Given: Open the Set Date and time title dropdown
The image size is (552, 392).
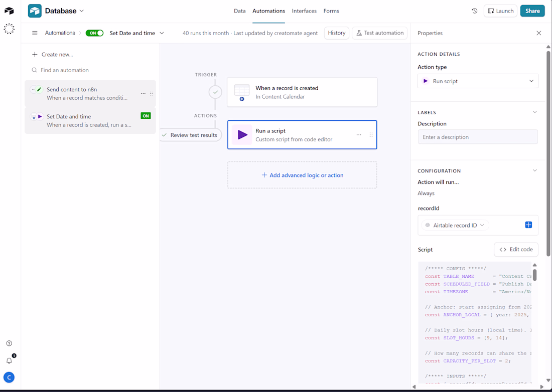Looking at the screenshot, I should tap(162, 33).
